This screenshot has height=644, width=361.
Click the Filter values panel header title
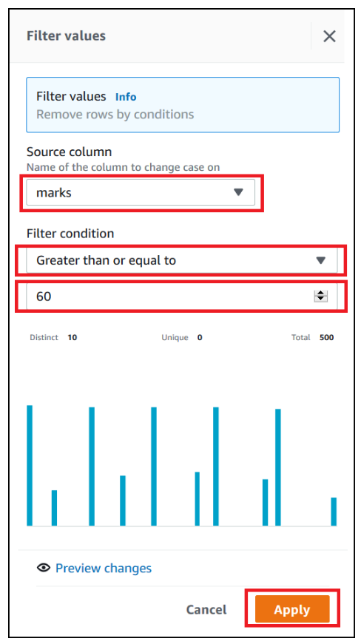[x=66, y=36]
